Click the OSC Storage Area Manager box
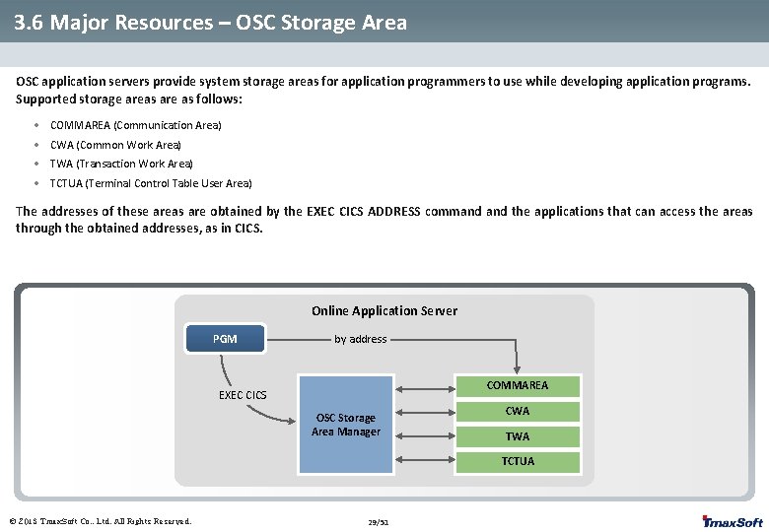Screen dimensions: 769x532 click(x=346, y=425)
